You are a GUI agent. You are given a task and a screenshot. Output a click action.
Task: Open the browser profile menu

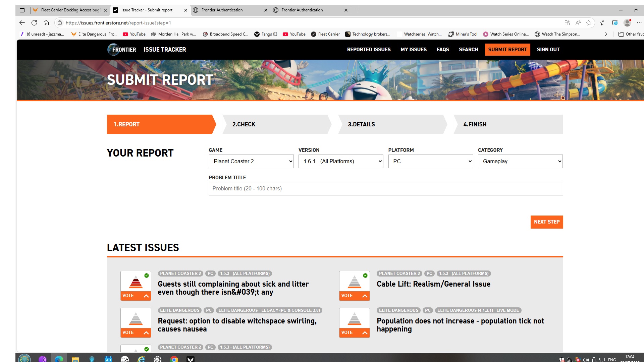click(627, 23)
